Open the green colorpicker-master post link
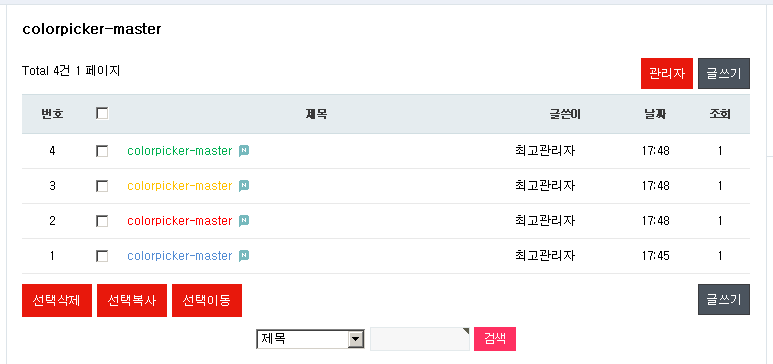 [179, 151]
